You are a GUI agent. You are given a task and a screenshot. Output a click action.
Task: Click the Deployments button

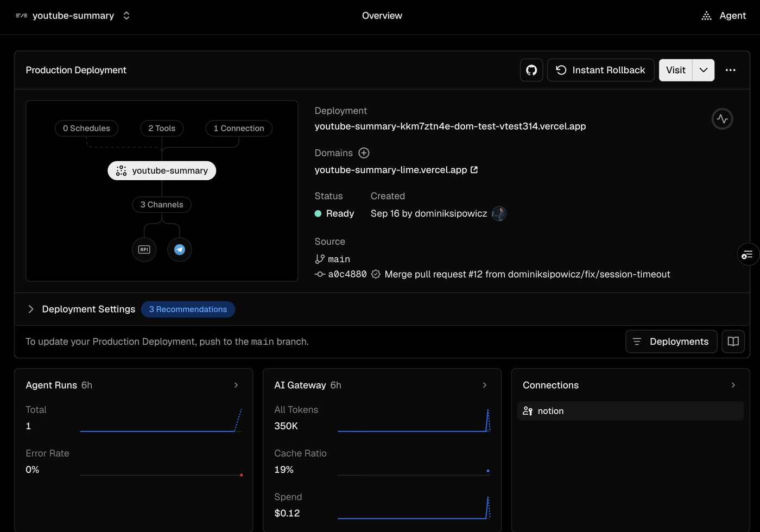click(671, 341)
